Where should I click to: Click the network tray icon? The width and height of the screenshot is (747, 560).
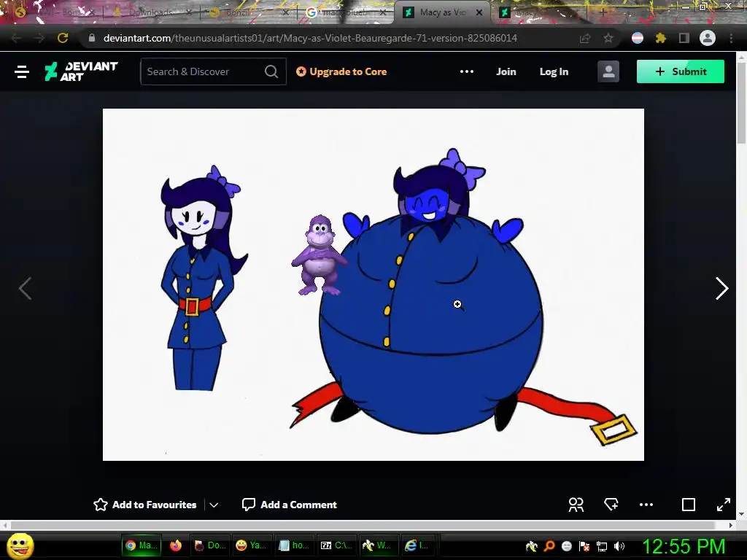click(602, 546)
